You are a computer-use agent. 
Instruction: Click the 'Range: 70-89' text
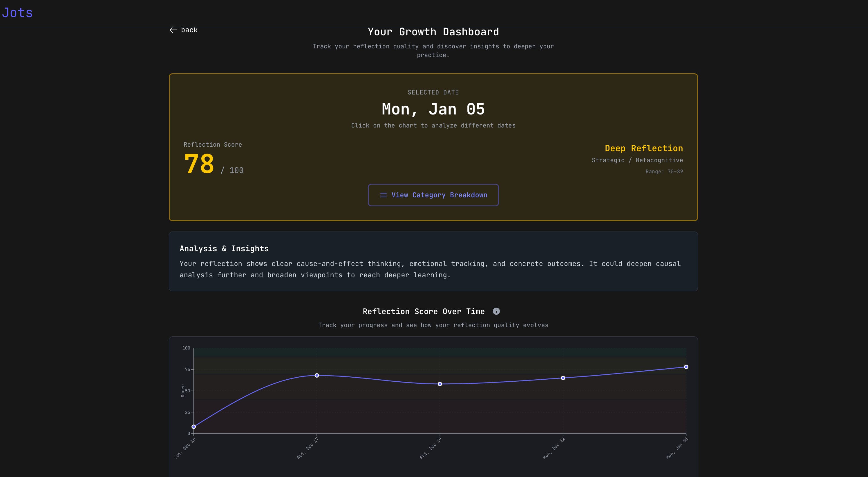[x=664, y=171]
